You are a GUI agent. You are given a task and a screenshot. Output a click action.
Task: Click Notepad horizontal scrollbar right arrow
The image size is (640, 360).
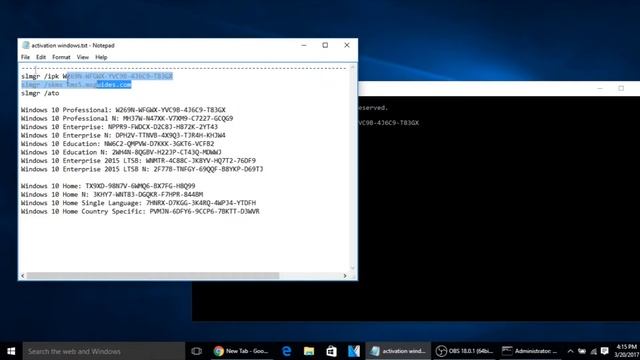coord(345,276)
